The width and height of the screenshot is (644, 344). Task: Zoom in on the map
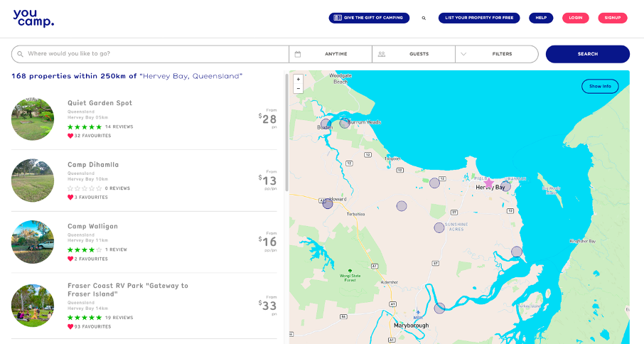point(298,79)
